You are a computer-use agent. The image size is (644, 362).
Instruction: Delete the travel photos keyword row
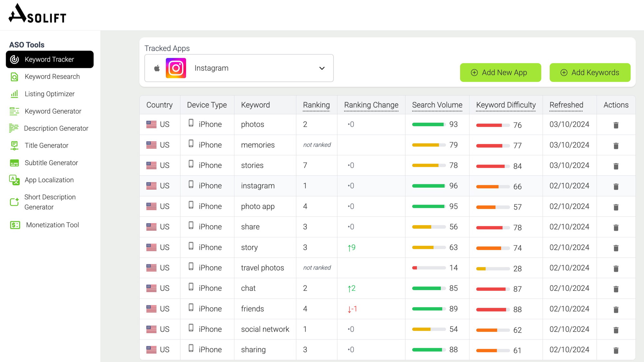pos(616,268)
